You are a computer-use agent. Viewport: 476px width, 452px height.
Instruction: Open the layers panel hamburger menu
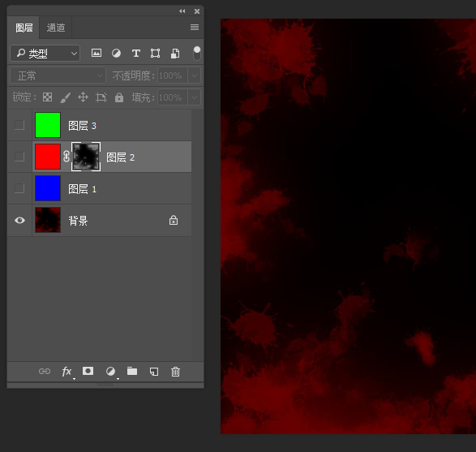click(x=195, y=28)
